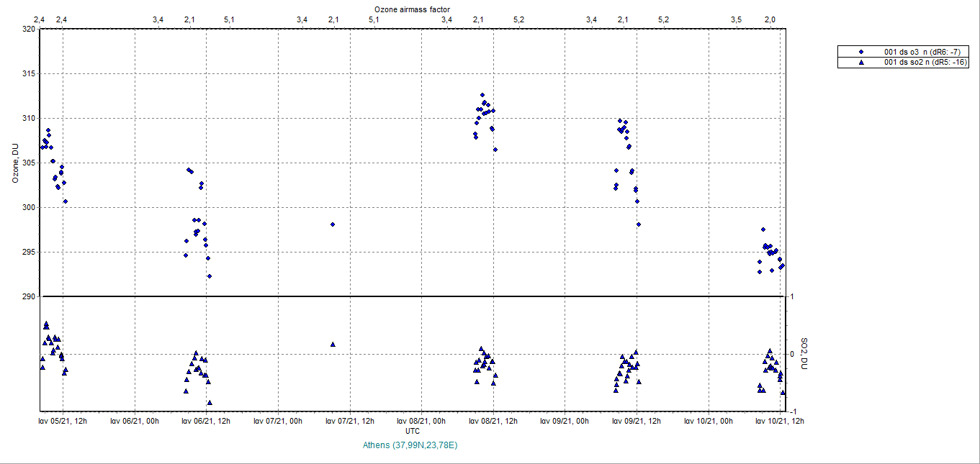
Task: Click the 'Iav 10/21, 12h' time tick label
Action: (780, 422)
